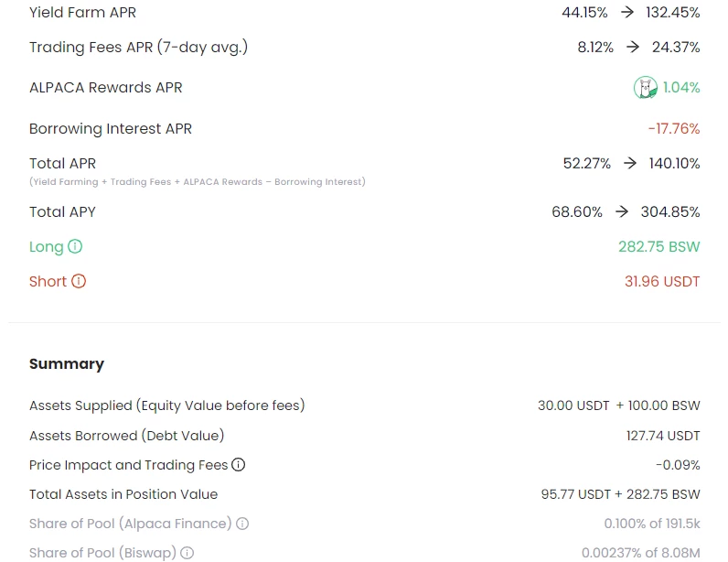728x562 pixels.
Task: Click the Total APR arrow icon
Action: pos(630,163)
